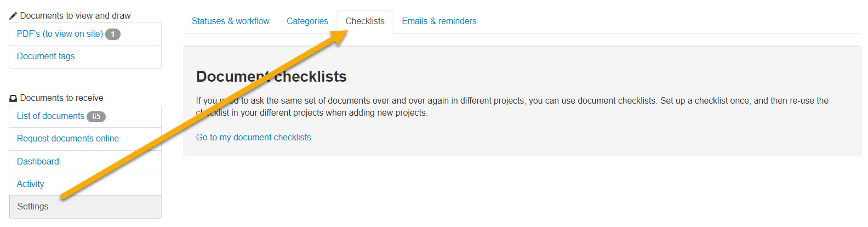The image size is (868, 227).
Task: Select Settings in the sidebar
Action: [33, 207]
